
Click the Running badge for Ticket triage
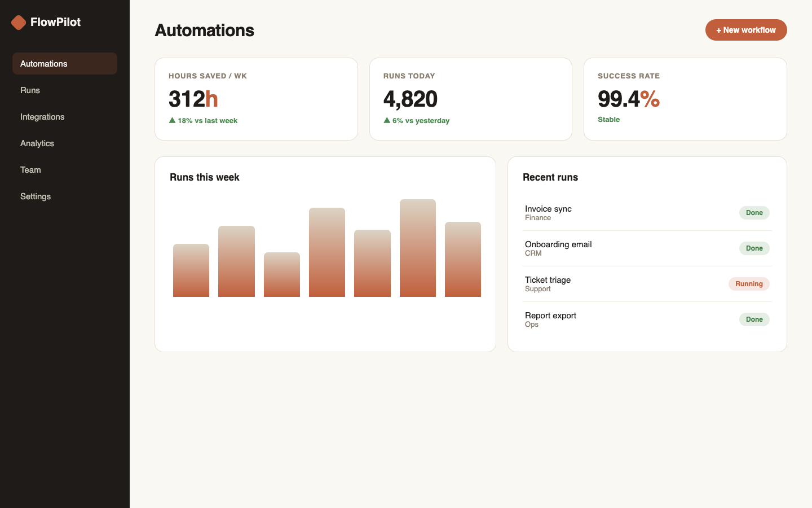(749, 284)
